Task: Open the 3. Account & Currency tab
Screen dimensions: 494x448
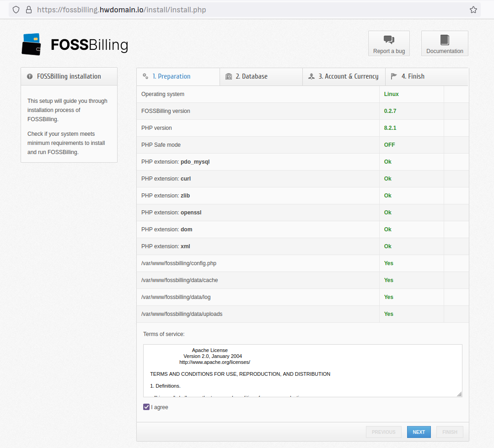Action: click(348, 76)
